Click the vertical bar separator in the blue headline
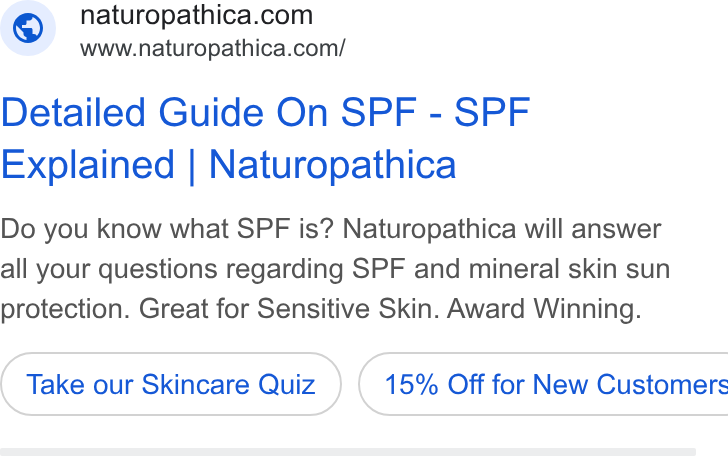 tap(192, 166)
